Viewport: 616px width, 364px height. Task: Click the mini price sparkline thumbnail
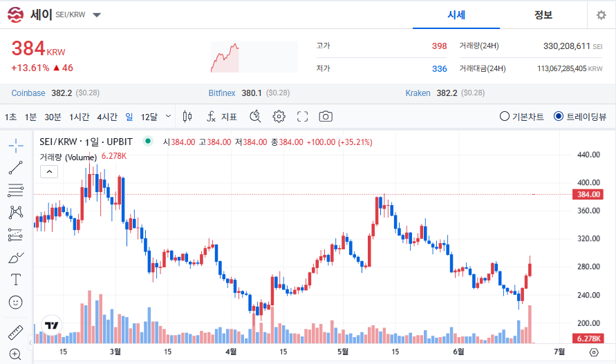(254, 57)
